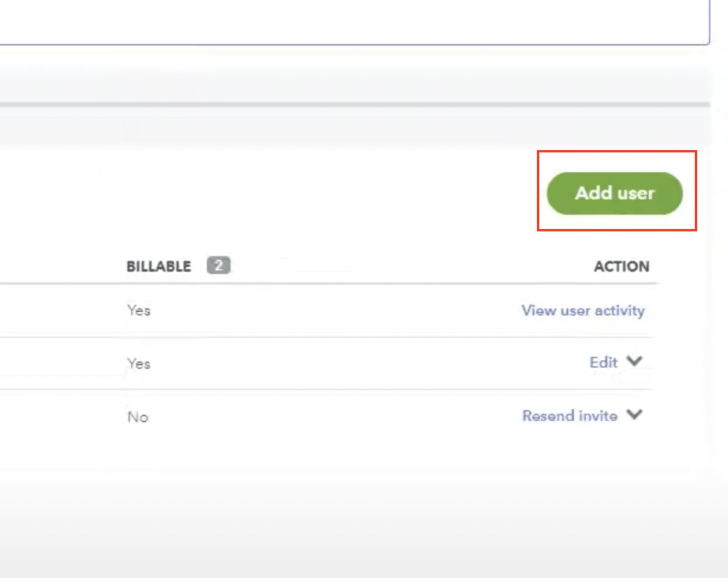This screenshot has height=578, width=728.
Task: Click the Edit action link
Action: click(603, 362)
